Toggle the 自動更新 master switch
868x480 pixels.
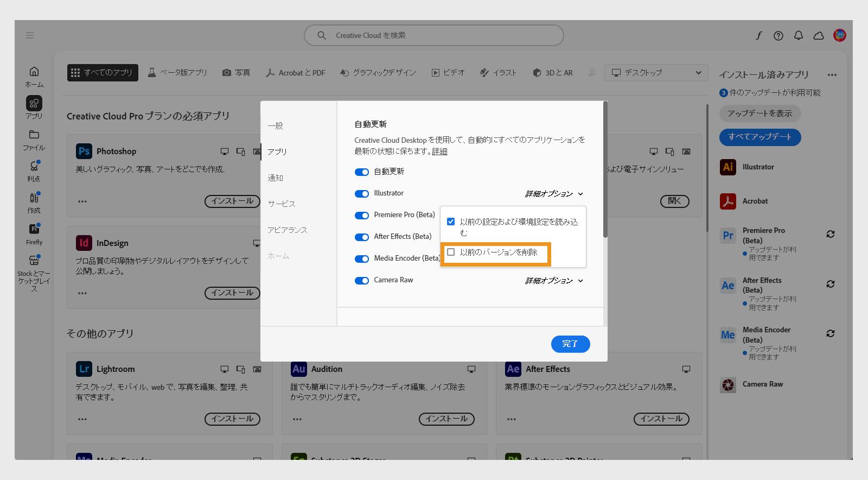(362, 172)
